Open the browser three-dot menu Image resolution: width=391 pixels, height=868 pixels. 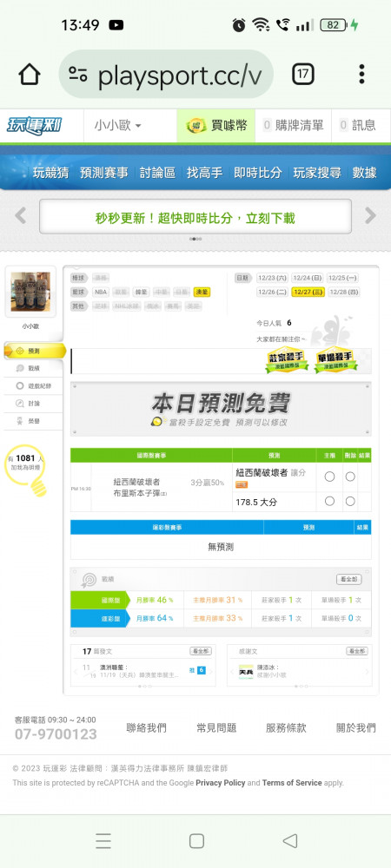click(x=361, y=74)
